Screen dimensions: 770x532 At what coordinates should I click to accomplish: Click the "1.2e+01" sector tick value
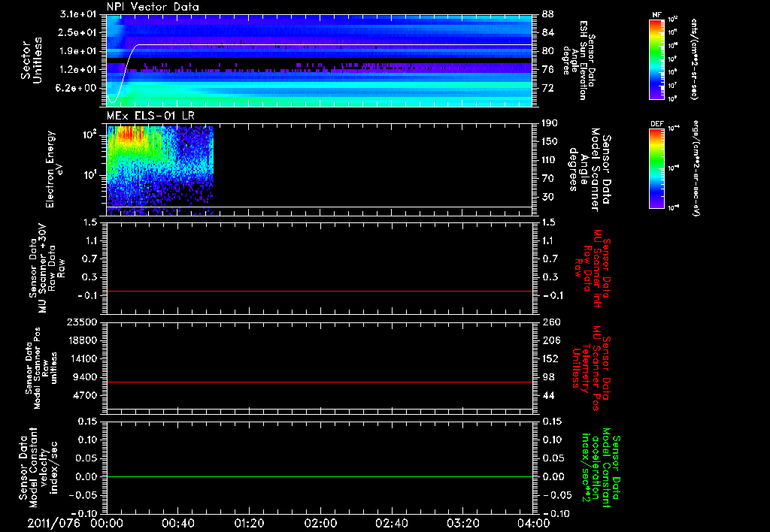[x=79, y=69]
